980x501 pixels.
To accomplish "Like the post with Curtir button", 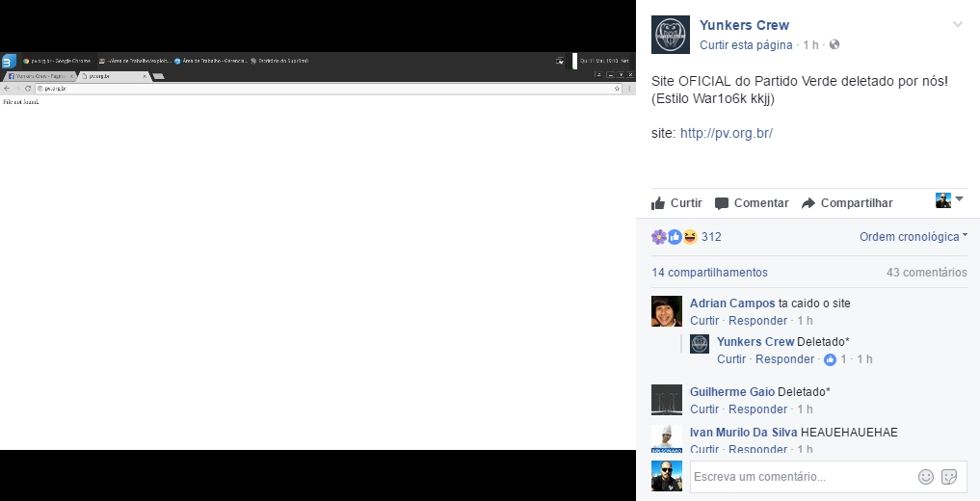I will tap(676, 203).
